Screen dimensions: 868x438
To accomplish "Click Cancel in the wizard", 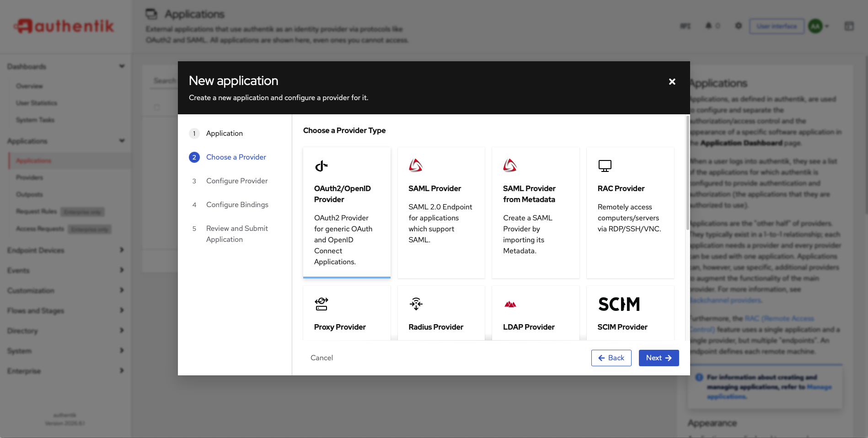I will coord(321,358).
